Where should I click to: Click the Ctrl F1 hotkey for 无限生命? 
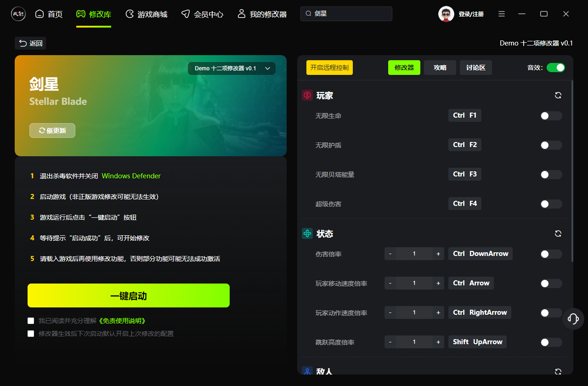coord(465,115)
